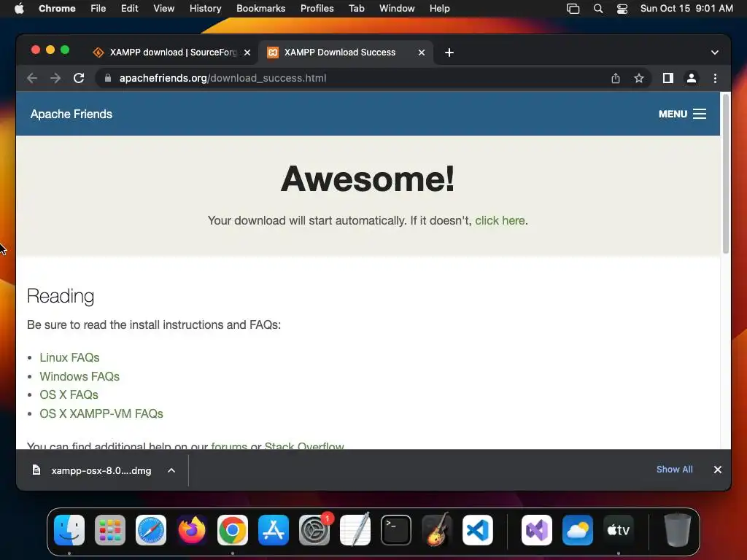This screenshot has height=560, width=747.
Task: Launch Safari from the Dock
Action: click(x=151, y=530)
